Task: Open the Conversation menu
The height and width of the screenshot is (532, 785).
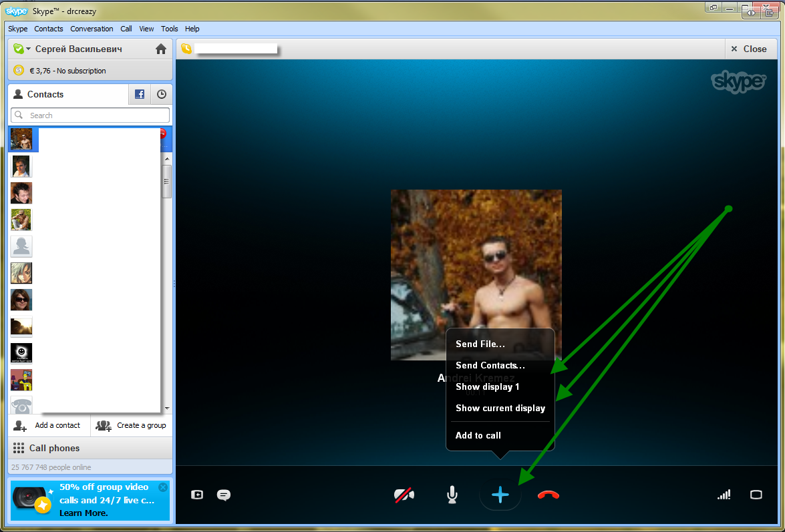Action: pyautogui.click(x=92, y=29)
